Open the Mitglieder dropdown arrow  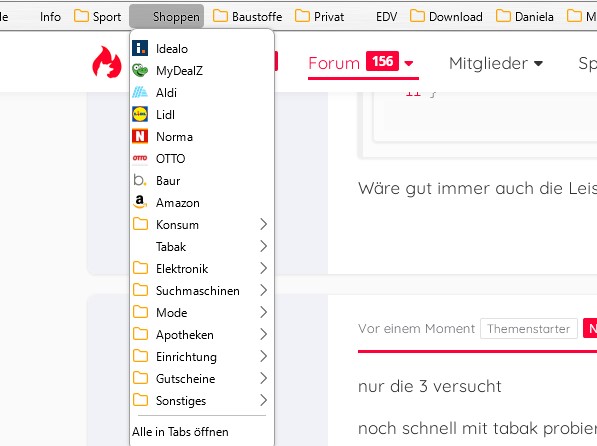coord(538,64)
